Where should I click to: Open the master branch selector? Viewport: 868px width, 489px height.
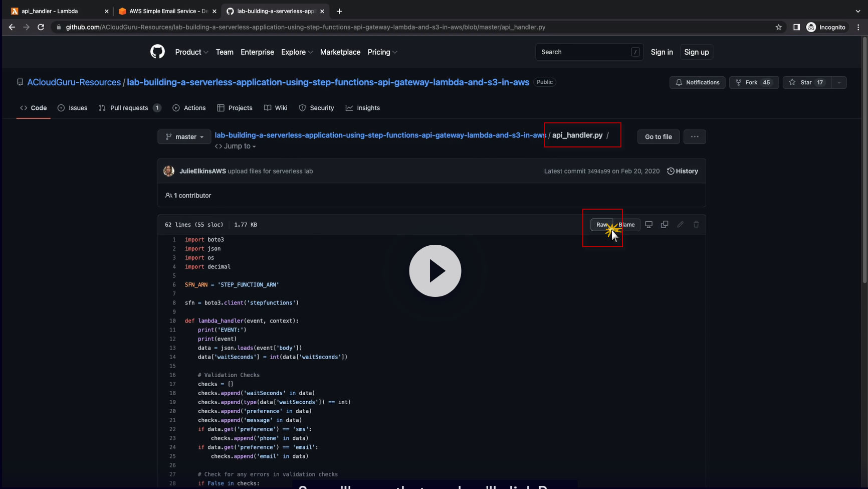pos(184,136)
